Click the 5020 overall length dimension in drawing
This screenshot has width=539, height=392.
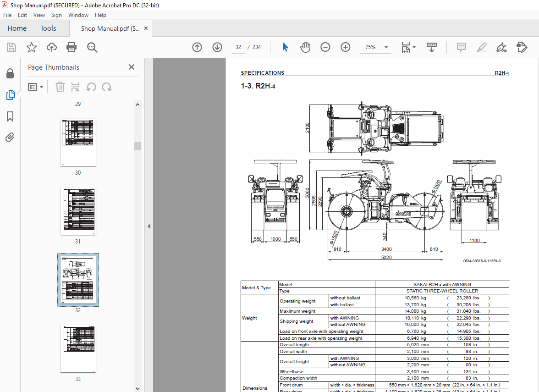point(386,257)
